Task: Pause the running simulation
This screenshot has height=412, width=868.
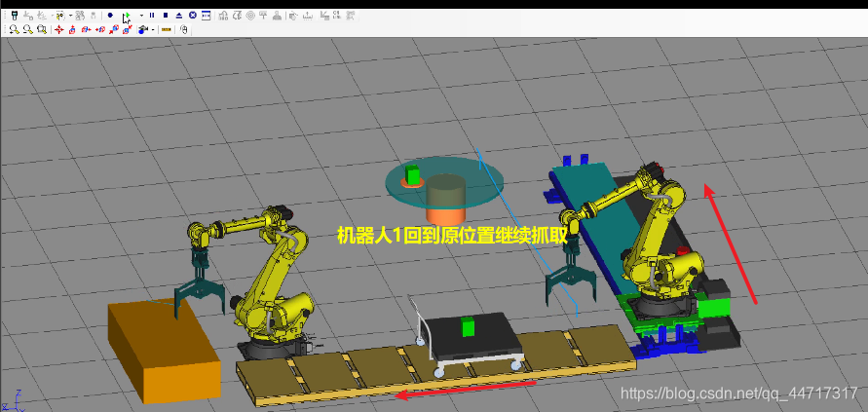Action: 152,16
